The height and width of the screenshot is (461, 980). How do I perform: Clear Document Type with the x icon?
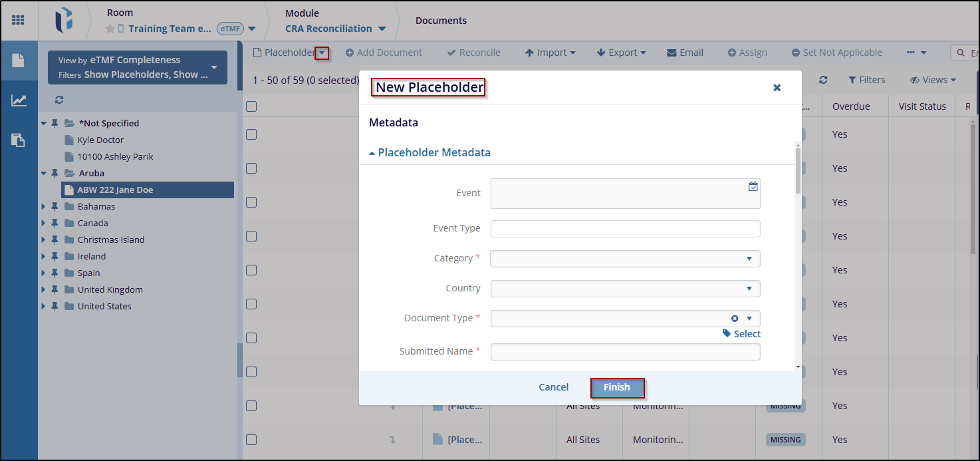pyautogui.click(x=735, y=319)
